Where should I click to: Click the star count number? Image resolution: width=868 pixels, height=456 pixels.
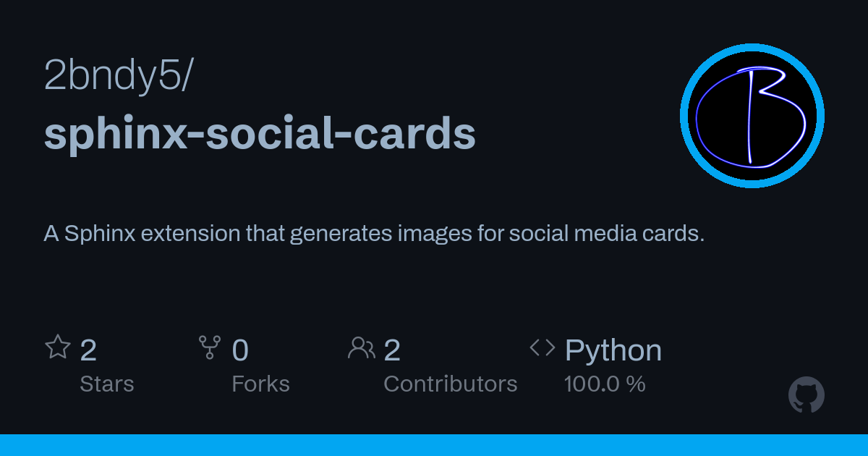(88, 351)
